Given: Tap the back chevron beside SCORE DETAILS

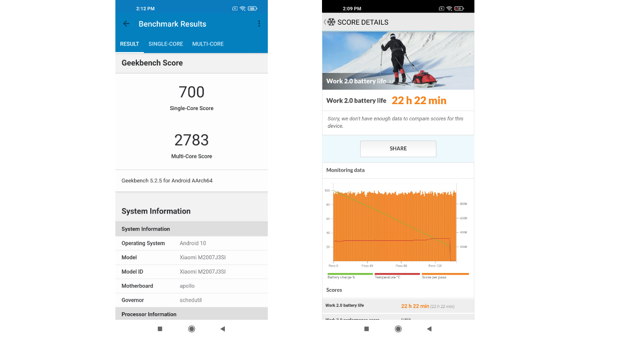Looking at the screenshot, I should (x=325, y=22).
